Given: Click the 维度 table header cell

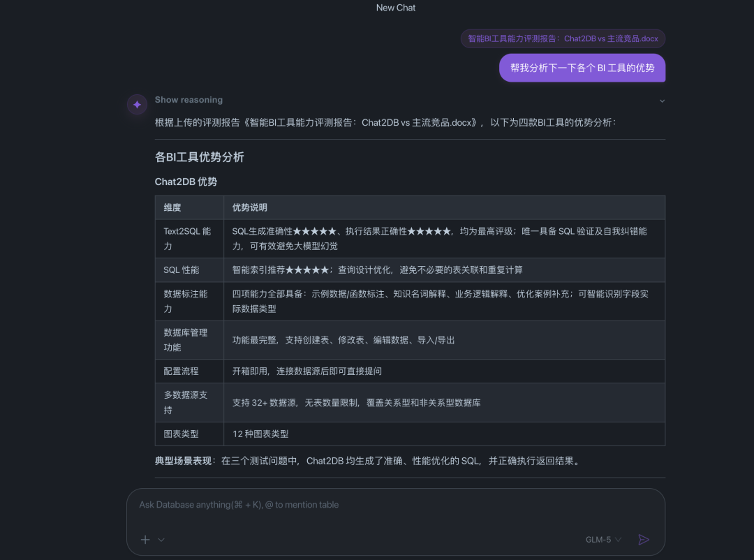Looking at the screenshot, I should point(189,207).
